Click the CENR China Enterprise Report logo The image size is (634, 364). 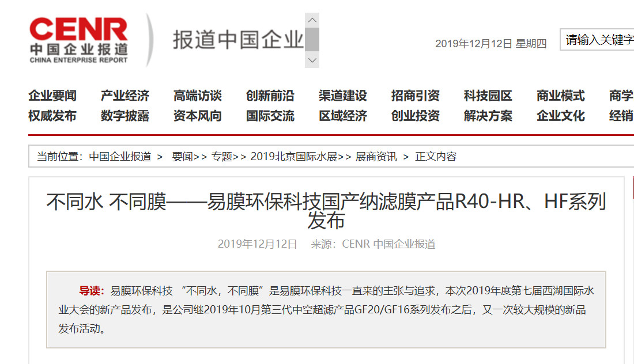(78, 40)
